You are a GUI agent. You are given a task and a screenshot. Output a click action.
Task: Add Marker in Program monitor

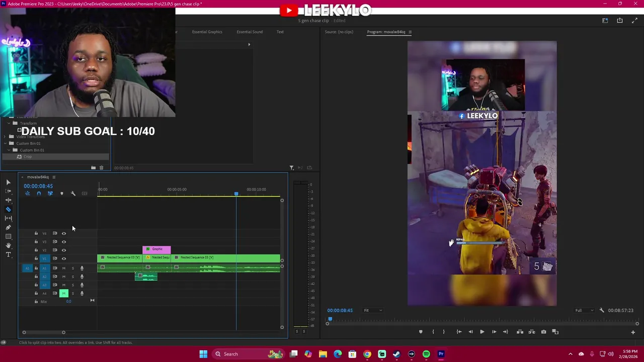pos(421,332)
